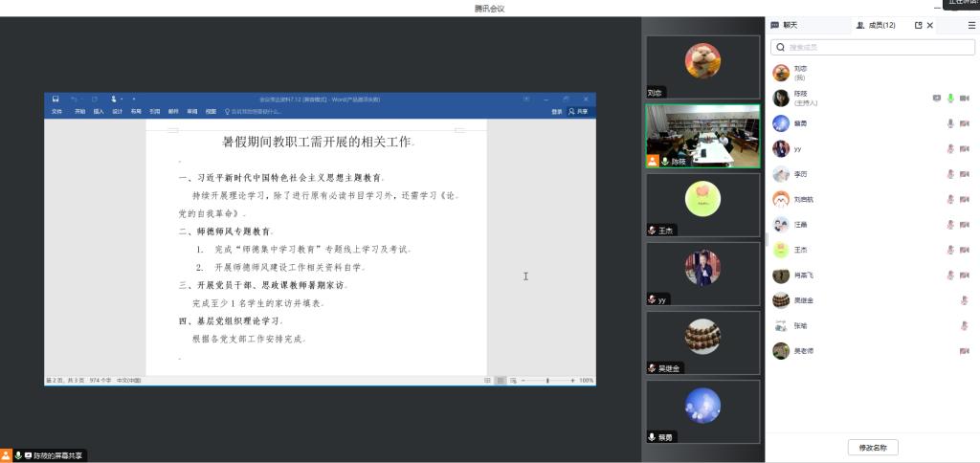The image size is (980, 463).
Task: Open the Quick Access Toolbar customize dropdown
Action: click(x=134, y=99)
